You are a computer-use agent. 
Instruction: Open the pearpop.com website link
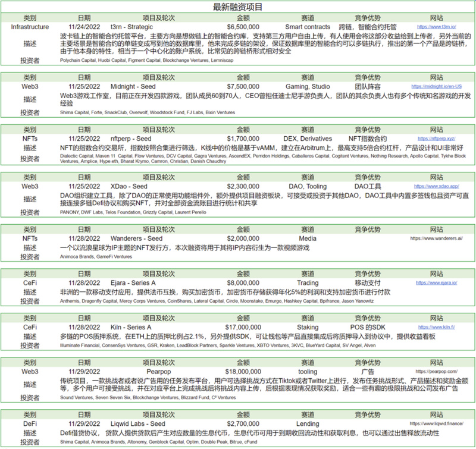point(436,370)
